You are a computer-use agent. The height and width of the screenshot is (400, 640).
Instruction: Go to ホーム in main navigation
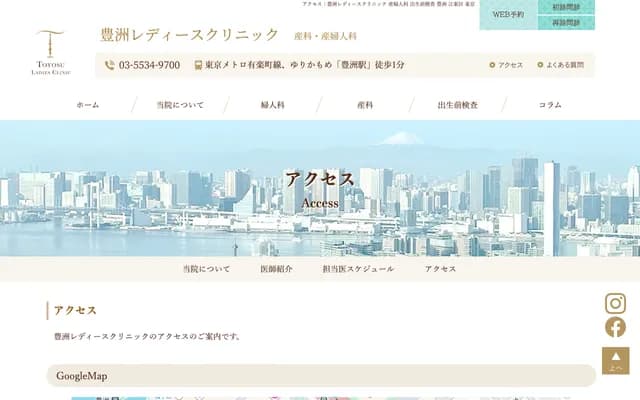coord(88,105)
